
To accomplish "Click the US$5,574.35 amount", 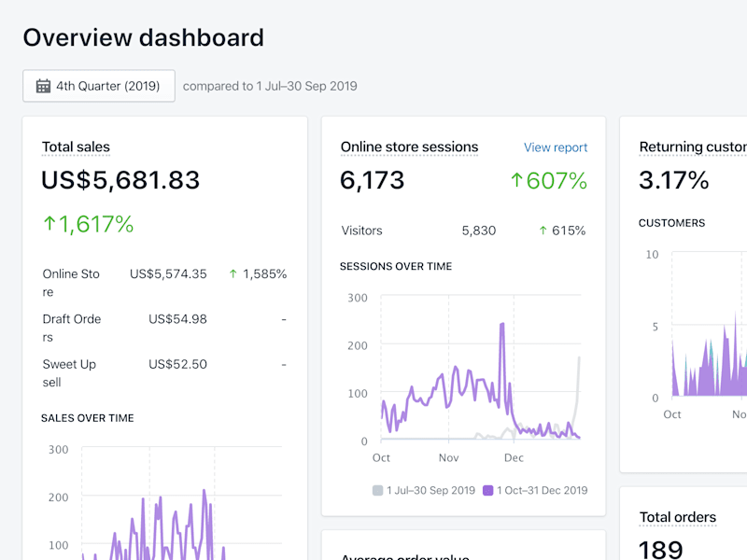I will tap(168, 273).
